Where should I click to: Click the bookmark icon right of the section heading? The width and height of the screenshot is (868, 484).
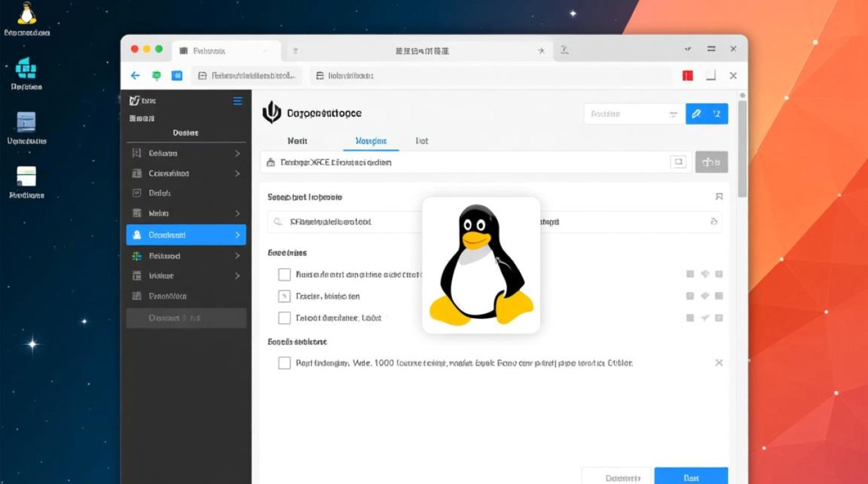[719, 197]
